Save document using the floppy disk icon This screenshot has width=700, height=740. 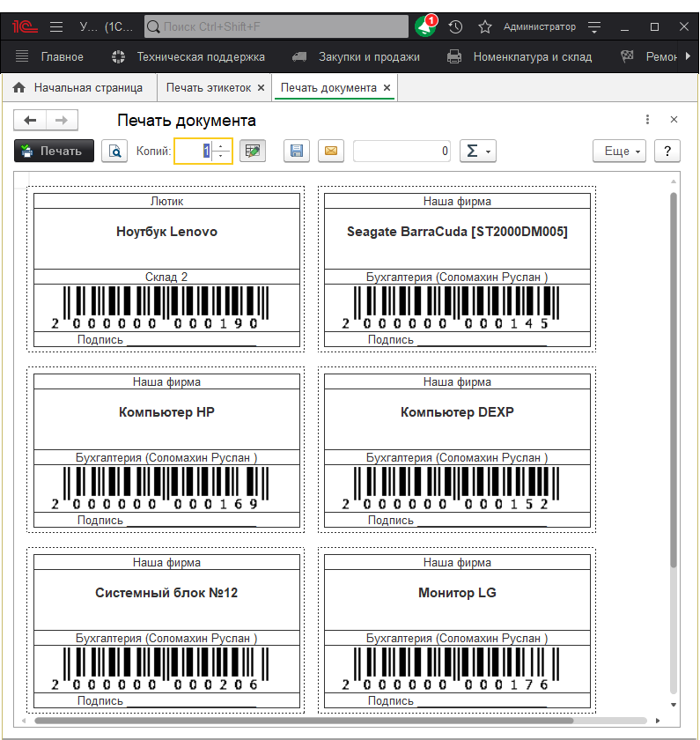297,151
